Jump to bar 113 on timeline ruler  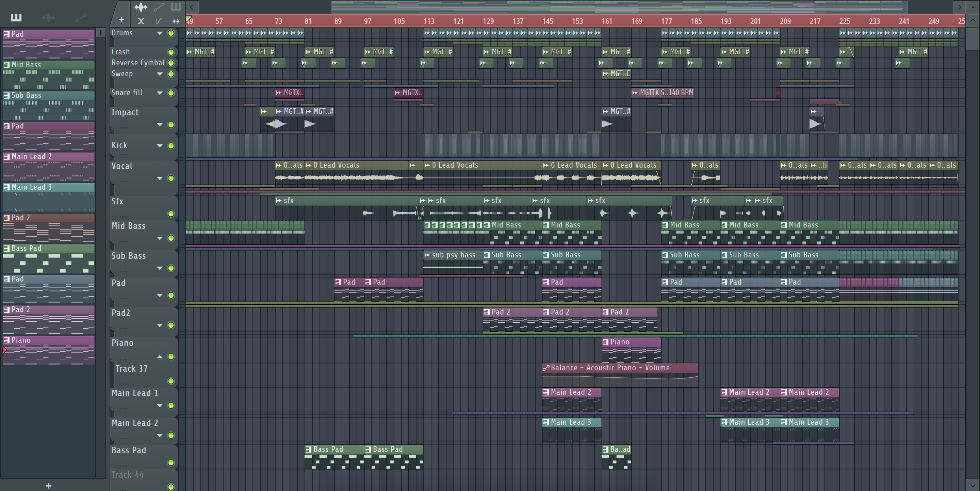429,21
